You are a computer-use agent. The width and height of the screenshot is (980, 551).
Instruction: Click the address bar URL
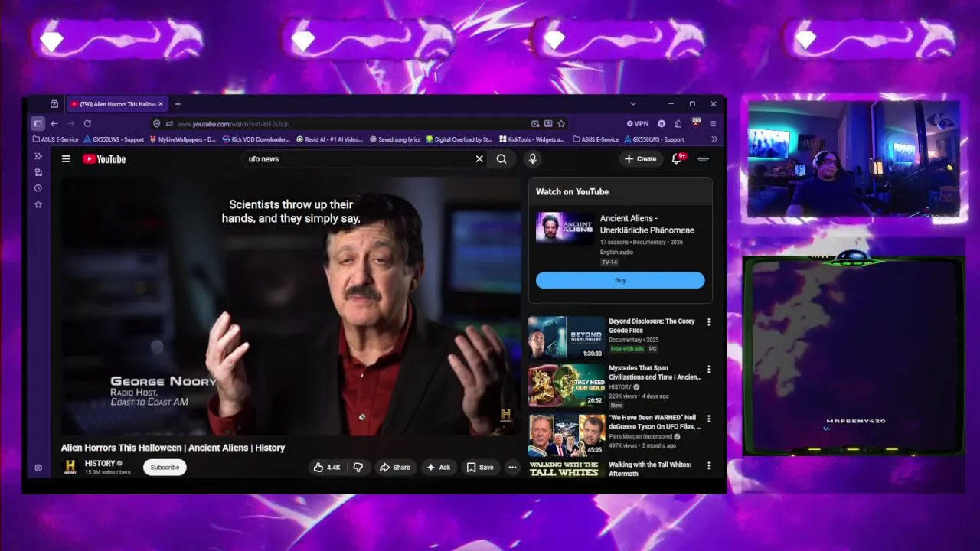233,124
